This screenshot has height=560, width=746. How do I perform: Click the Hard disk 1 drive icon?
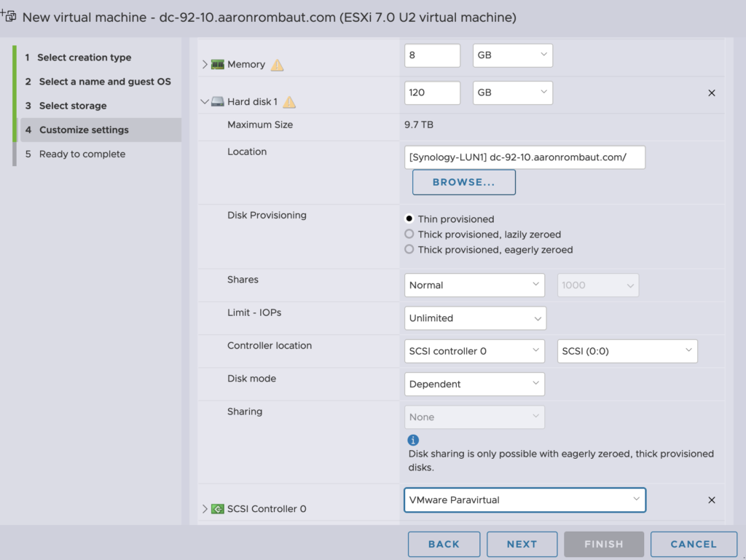[217, 102]
